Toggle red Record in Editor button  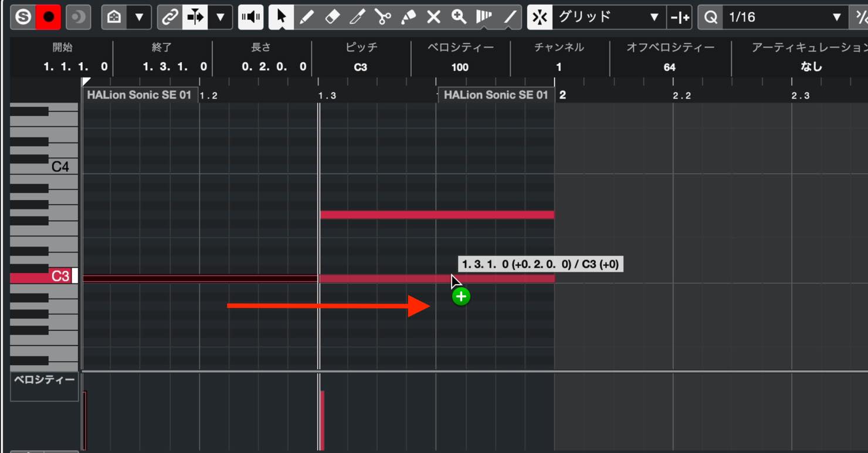click(x=48, y=17)
